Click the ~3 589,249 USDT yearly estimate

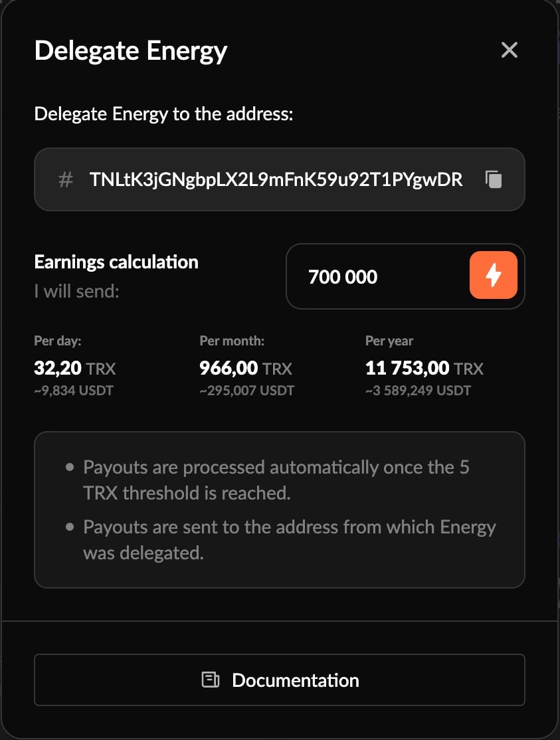tap(418, 391)
